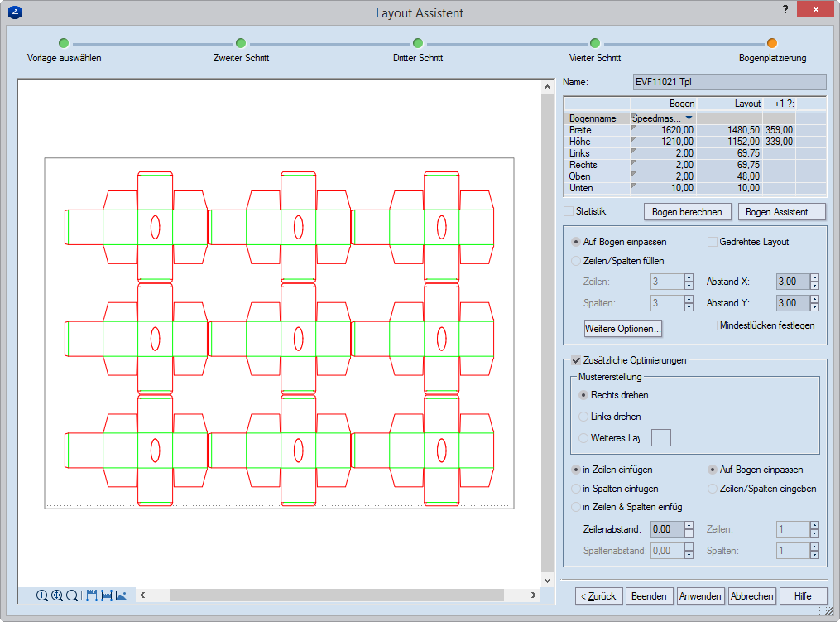The width and height of the screenshot is (840, 622).
Task: Click the zoom out magnifier icon
Action: coord(72,595)
